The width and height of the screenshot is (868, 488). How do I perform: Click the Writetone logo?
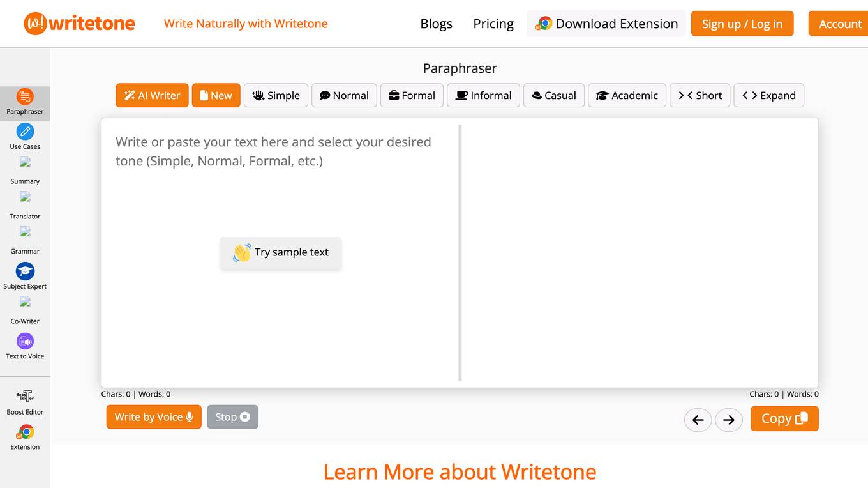point(80,24)
